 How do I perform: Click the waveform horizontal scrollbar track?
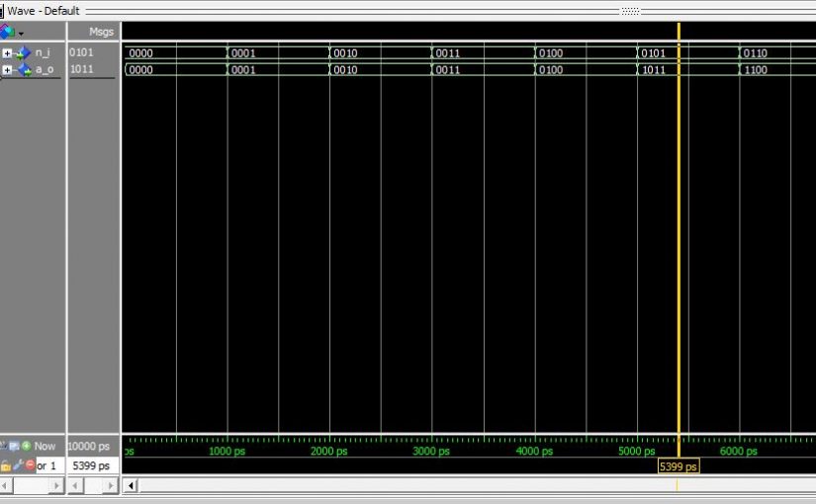click(x=477, y=486)
